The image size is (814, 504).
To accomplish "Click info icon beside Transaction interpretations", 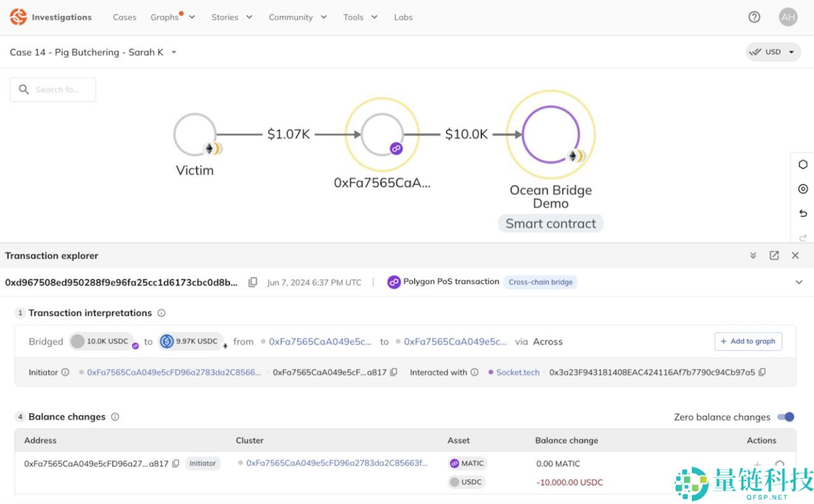I will click(x=162, y=313).
